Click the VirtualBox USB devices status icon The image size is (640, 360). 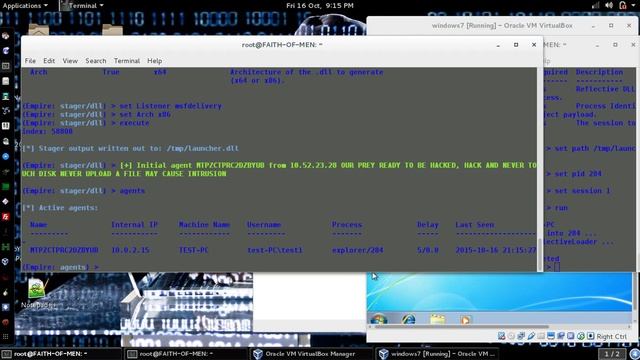pyautogui.click(x=531, y=336)
